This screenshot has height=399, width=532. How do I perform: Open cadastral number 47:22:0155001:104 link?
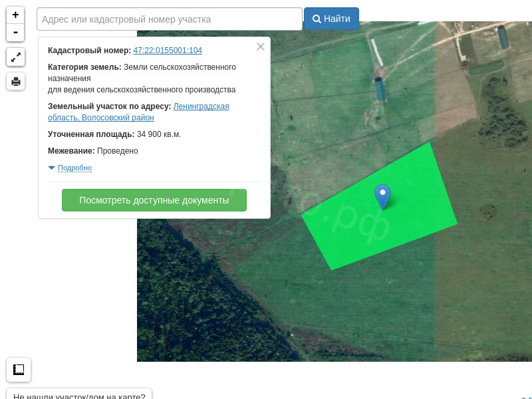point(168,51)
